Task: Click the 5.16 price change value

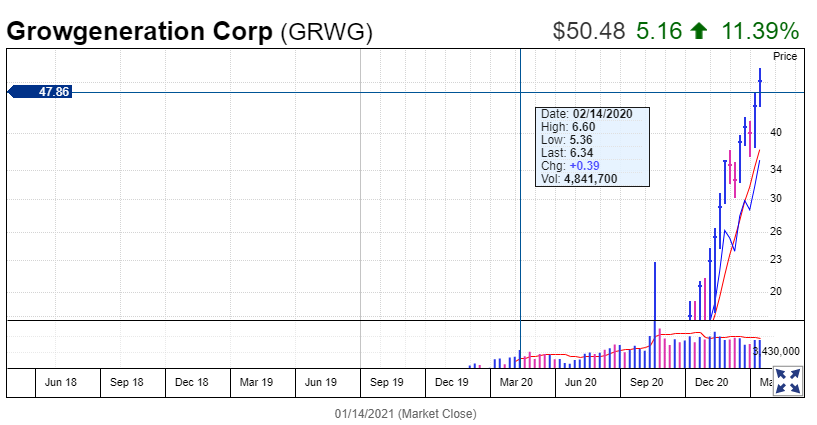Action: point(659,31)
